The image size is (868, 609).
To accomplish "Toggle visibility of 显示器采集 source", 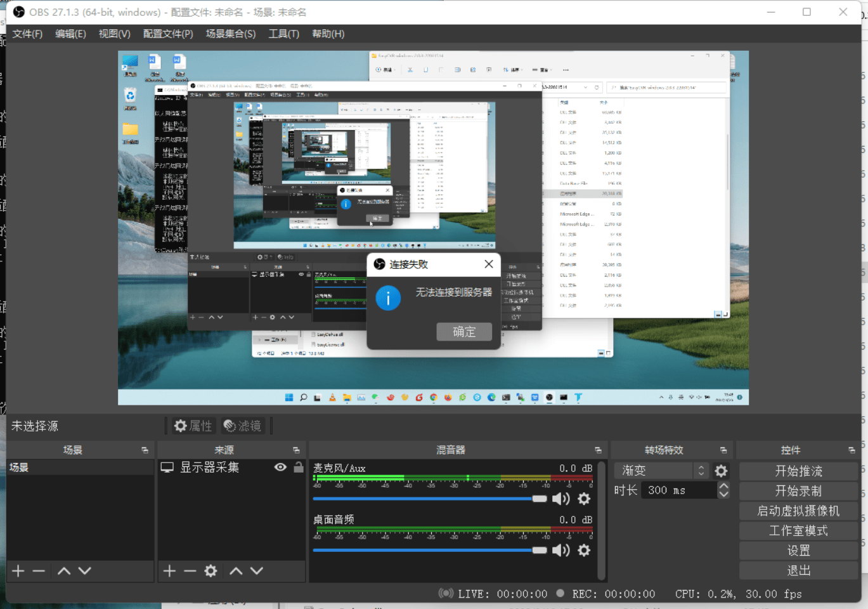I will tap(280, 467).
